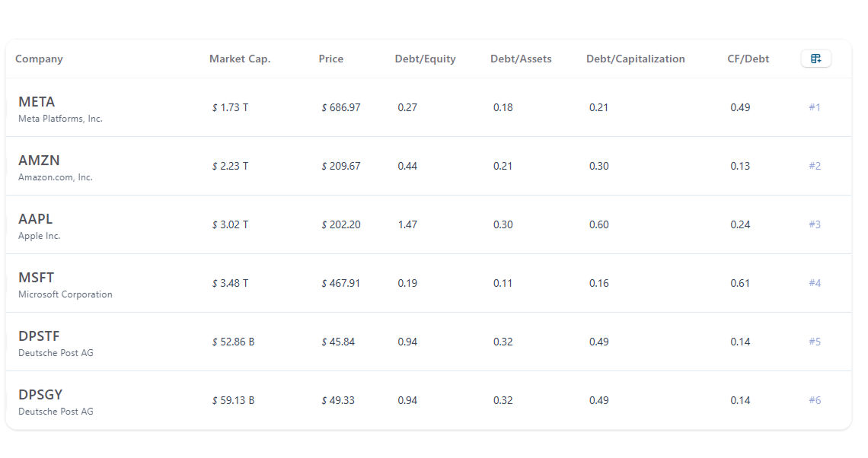Screen dimensions: 868x458
Task: Sort by Market Cap. column header
Action: (x=240, y=59)
